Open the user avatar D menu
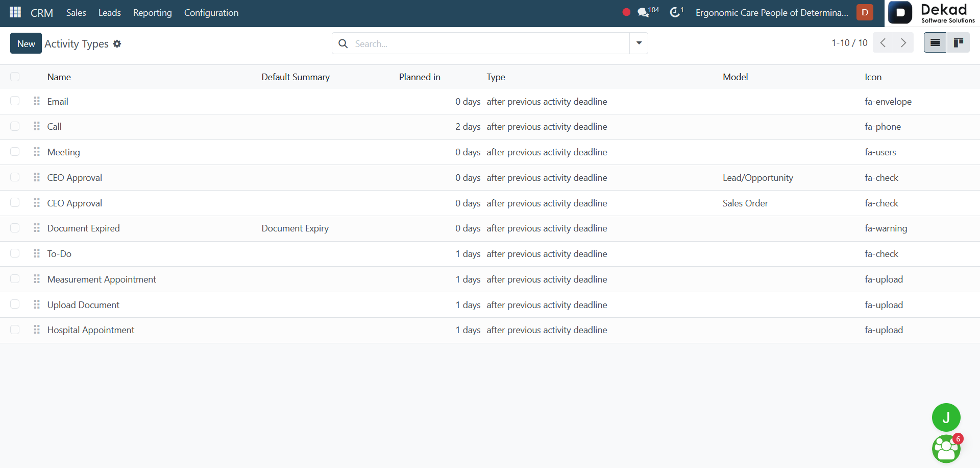Image resolution: width=980 pixels, height=468 pixels. 865,12
